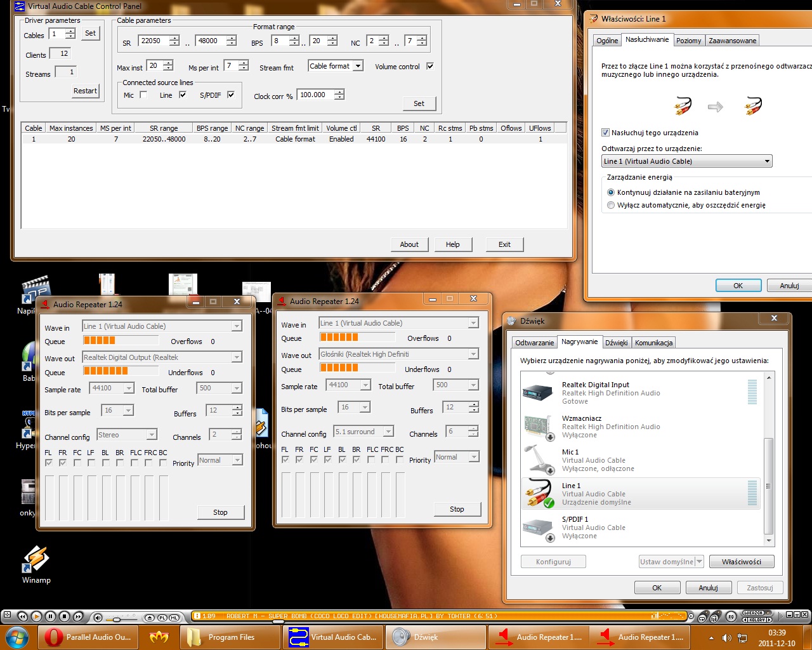Click the Cables count stepper arrows
This screenshot has height=650, width=812.
[70, 34]
